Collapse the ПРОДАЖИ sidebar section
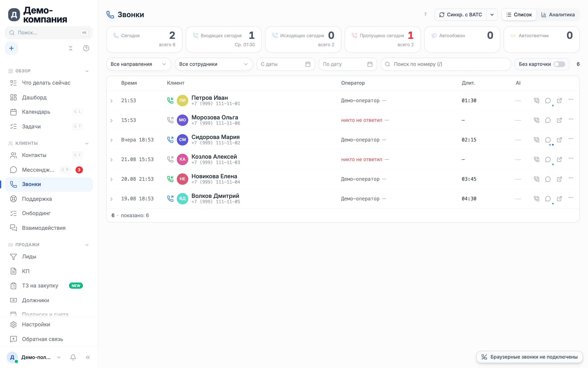Viewport: 588px width, 368px height. 87,245
